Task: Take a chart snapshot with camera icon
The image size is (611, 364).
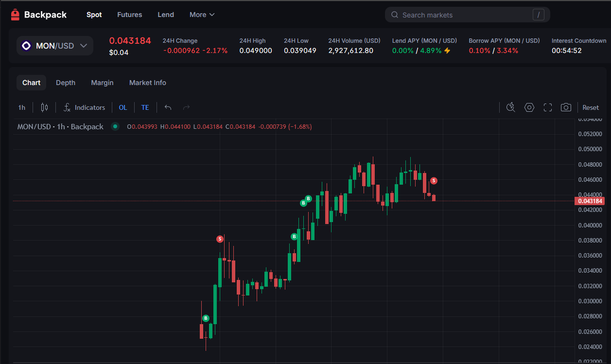Action: pos(566,107)
